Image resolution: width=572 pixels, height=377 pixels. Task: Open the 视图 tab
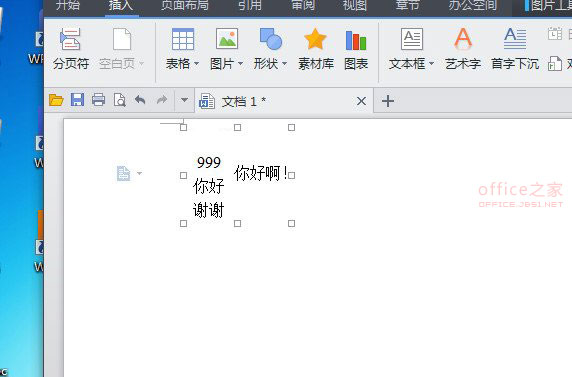pos(355,5)
